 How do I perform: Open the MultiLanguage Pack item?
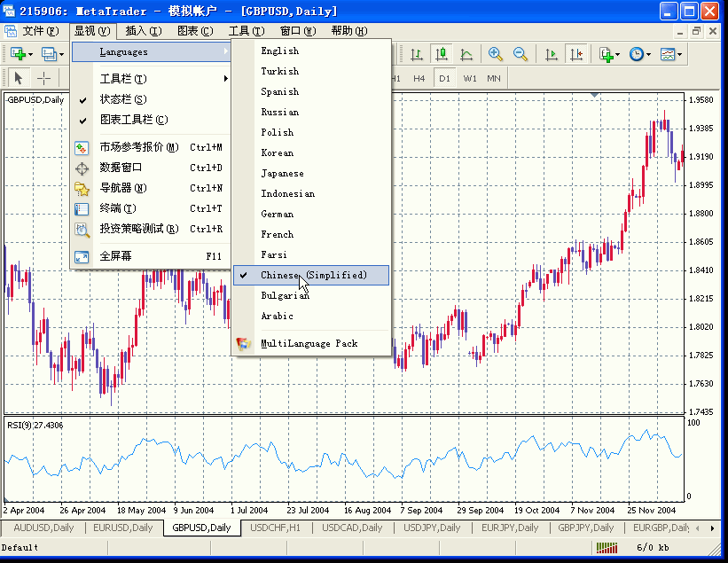pos(311,343)
